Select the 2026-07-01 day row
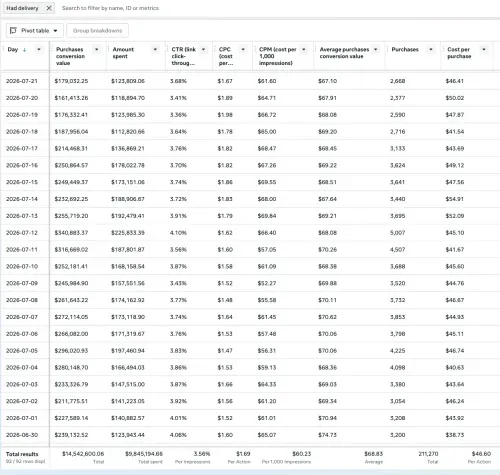The height and width of the screenshot is (475, 500). pos(250,418)
